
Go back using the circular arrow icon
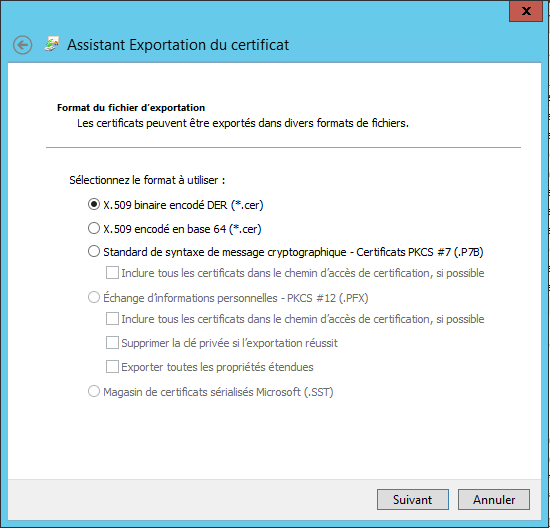coord(22,45)
